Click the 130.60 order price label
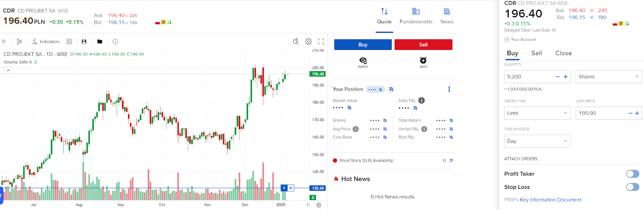The height and width of the screenshot is (210, 644). (318, 188)
